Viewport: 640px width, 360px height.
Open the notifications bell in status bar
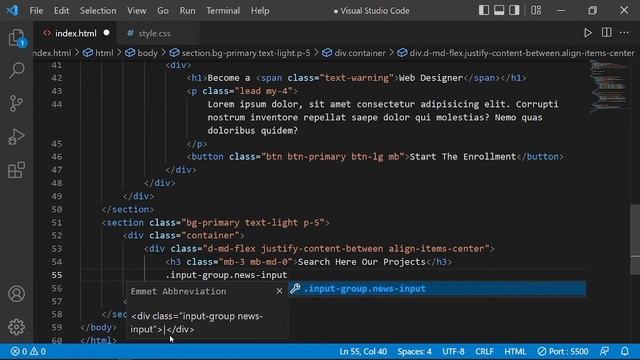click(x=624, y=351)
